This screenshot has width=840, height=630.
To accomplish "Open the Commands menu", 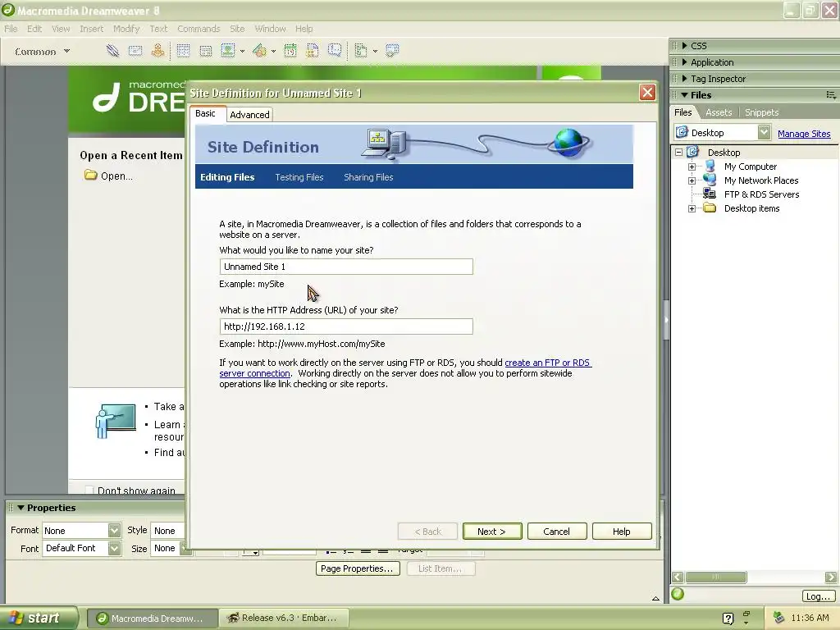I will pyautogui.click(x=199, y=29).
